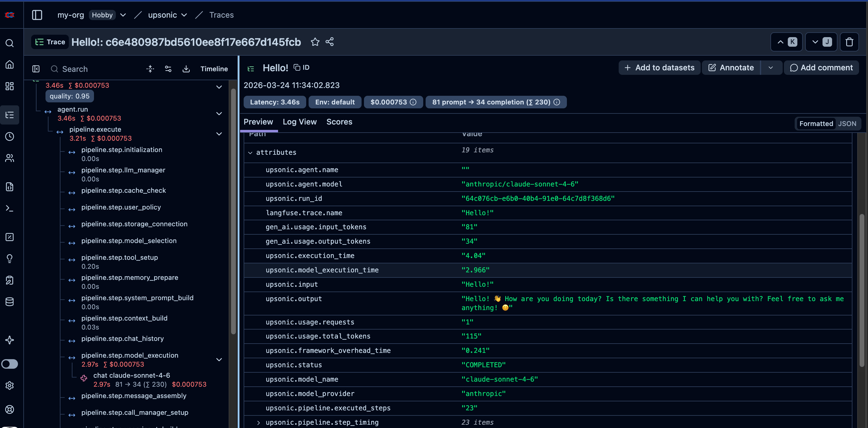868x428 pixels.
Task: Open Datasets database icon in sidebar
Action: click(x=10, y=302)
